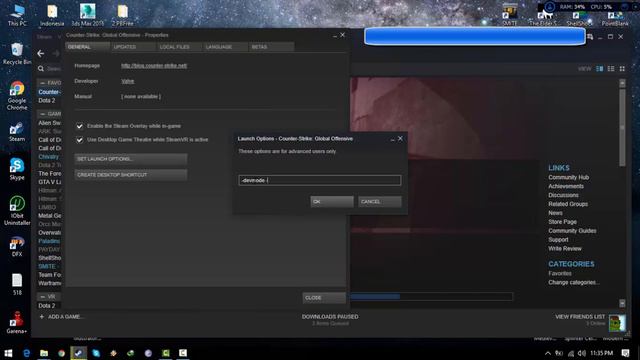Click Cancel in the Launch Options dialog
Screen dimensions: 640x360
tap(380, 202)
